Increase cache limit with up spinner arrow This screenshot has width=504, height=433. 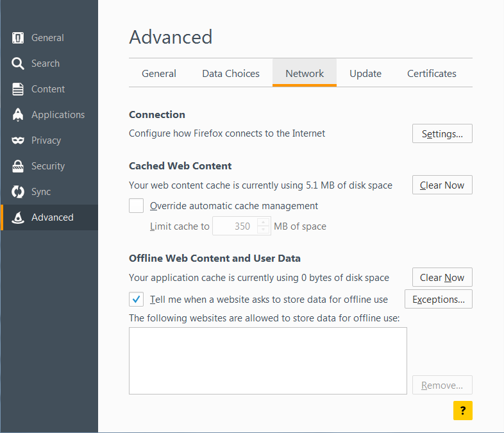[x=264, y=222]
